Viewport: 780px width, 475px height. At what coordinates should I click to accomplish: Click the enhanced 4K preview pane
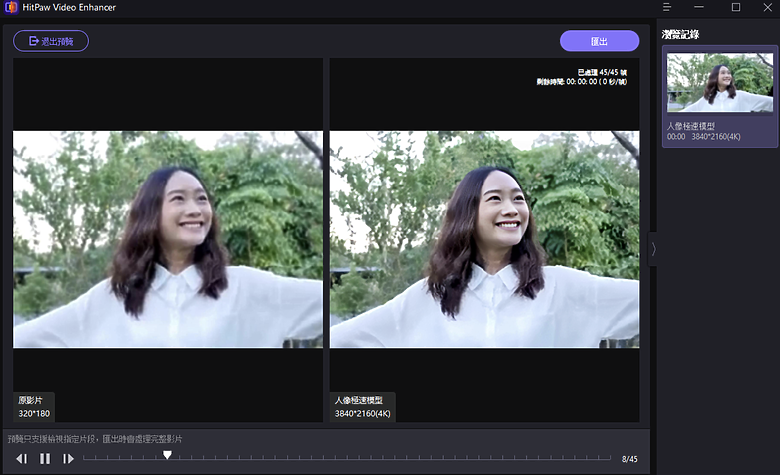pyautogui.click(x=485, y=239)
